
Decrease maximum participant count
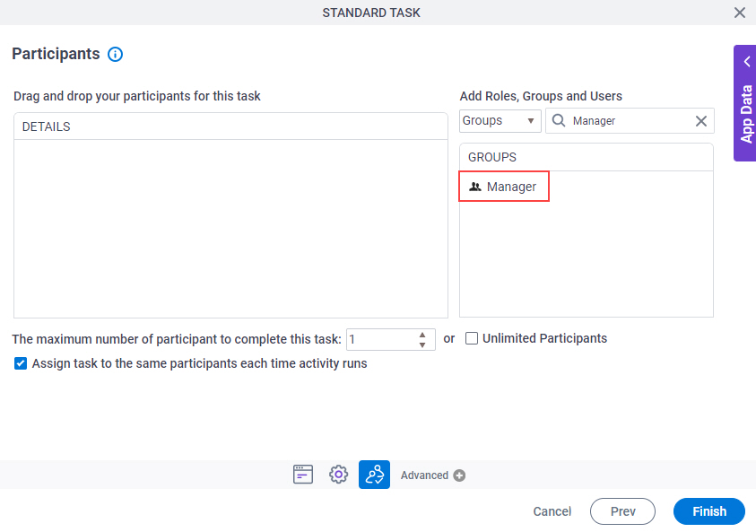coord(422,344)
